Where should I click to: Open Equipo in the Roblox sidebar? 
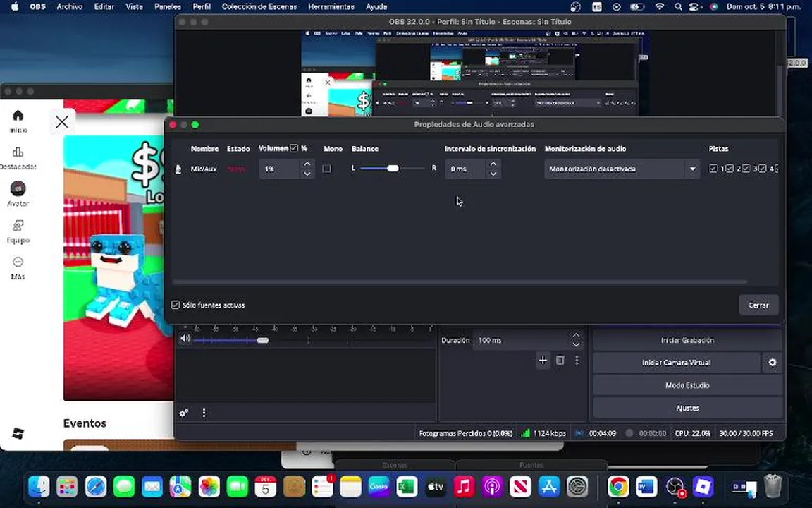pos(18,231)
